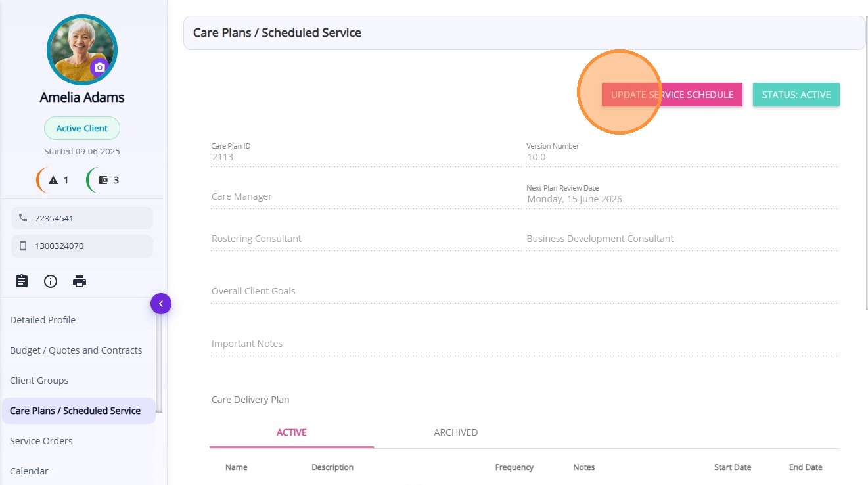Click the phone icon beside 72354541
Screen dimensions: 868x485
24,218
